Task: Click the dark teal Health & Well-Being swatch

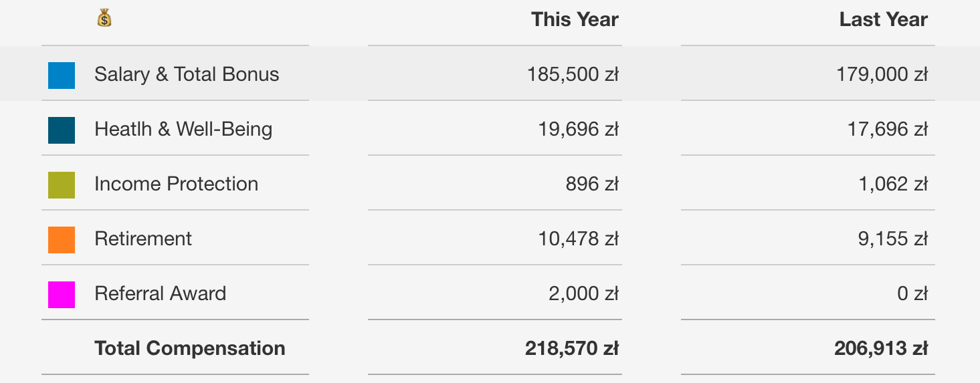Action: point(62,130)
